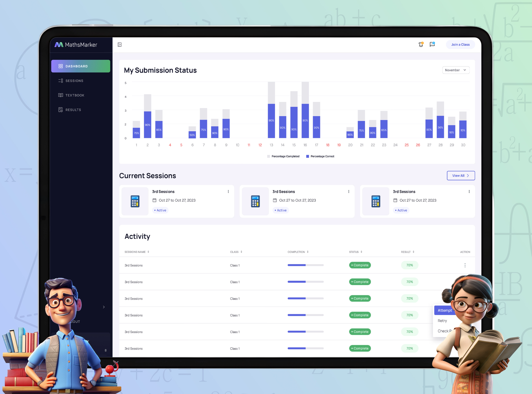Image resolution: width=532 pixels, height=394 pixels.
Task: Open options menu of second session card
Action: (349, 191)
